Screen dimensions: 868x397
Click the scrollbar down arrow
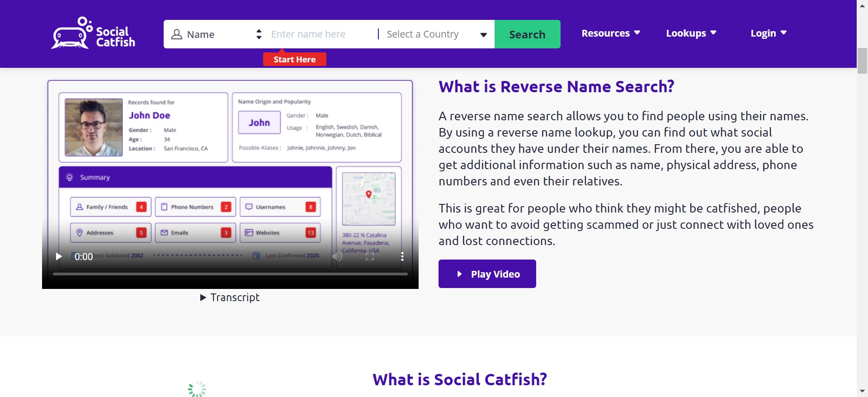tap(863, 391)
